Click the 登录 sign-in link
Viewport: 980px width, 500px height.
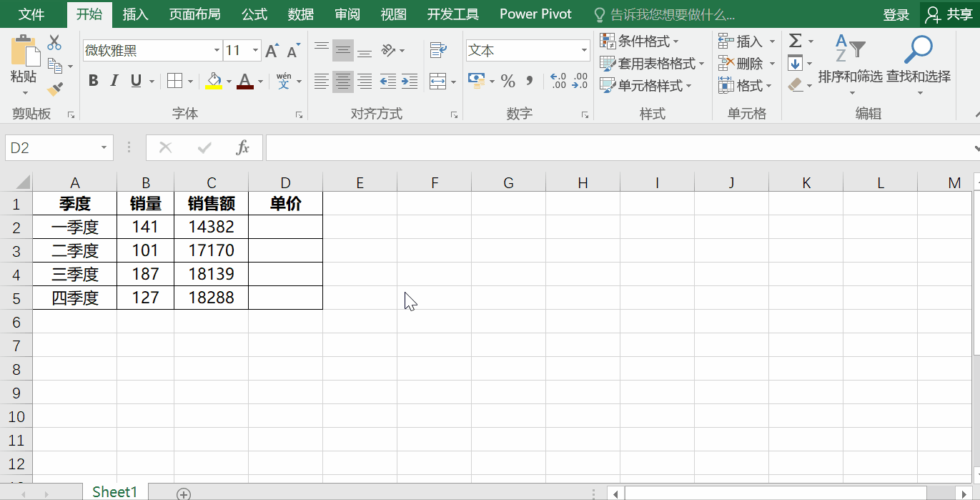896,14
